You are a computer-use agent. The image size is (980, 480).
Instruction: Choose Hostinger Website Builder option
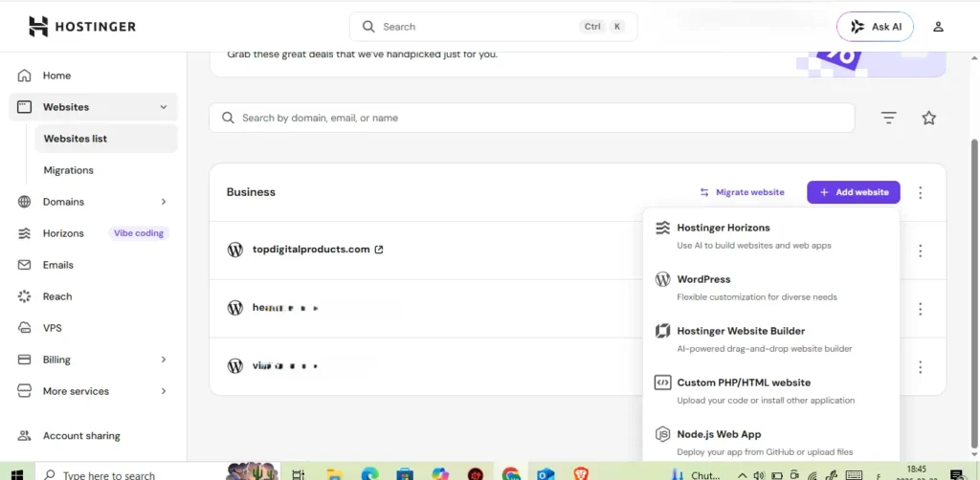point(771,339)
